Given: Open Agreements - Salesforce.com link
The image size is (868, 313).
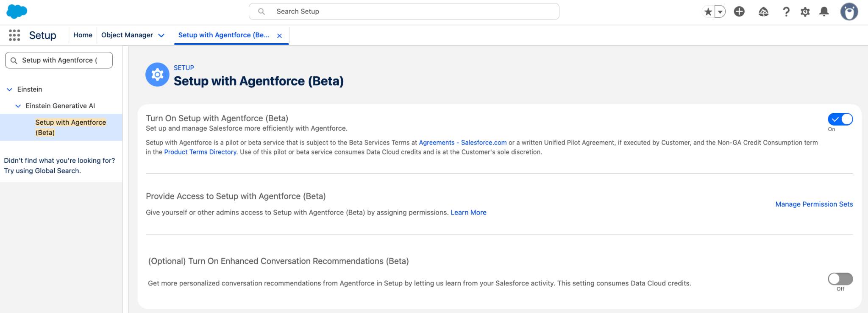Looking at the screenshot, I should [462, 143].
